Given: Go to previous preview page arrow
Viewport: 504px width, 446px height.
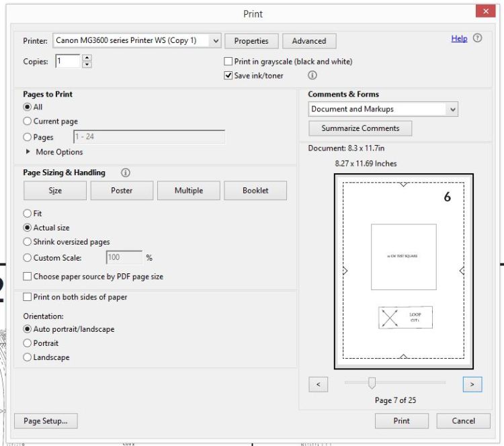Looking at the screenshot, I should point(318,384).
